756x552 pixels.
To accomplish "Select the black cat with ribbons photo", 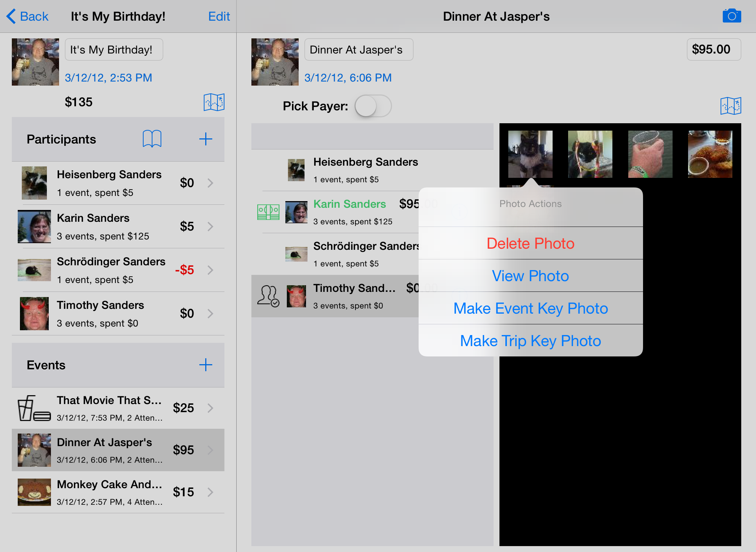I will pos(590,154).
